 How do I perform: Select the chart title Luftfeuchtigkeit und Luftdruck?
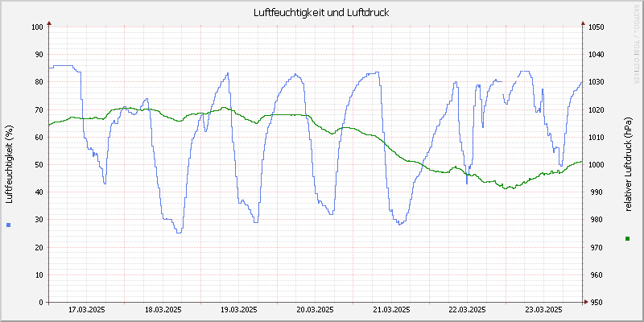pyautogui.click(x=322, y=13)
